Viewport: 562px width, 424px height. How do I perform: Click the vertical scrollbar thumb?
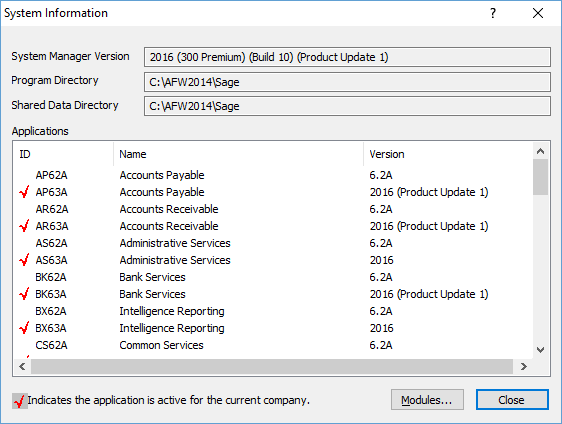click(x=540, y=177)
